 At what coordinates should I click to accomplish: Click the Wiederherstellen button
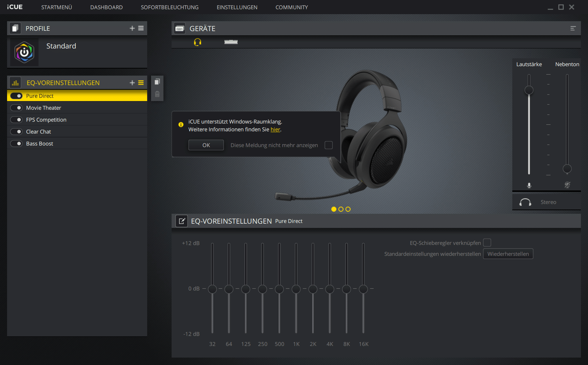(x=508, y=254)
